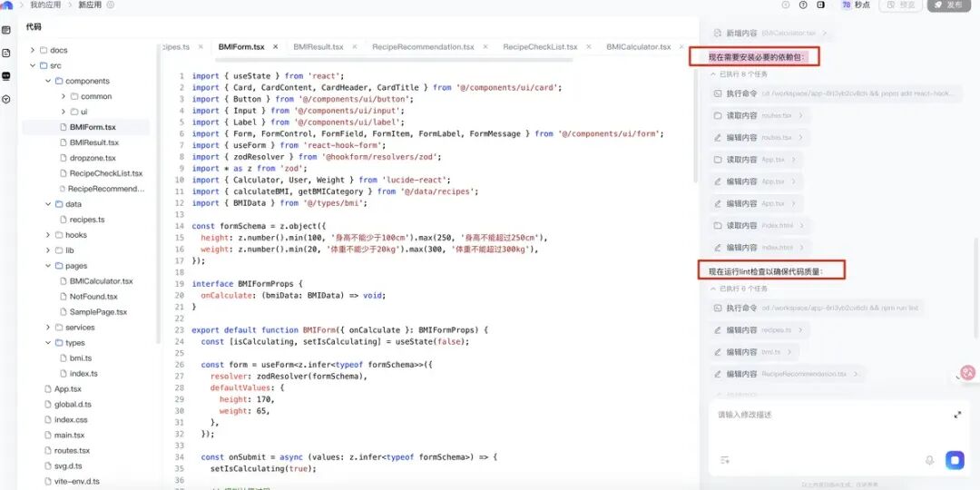Close the BMIResult.tsx tab
980x490 pixels.
click(x=355, y=47)
